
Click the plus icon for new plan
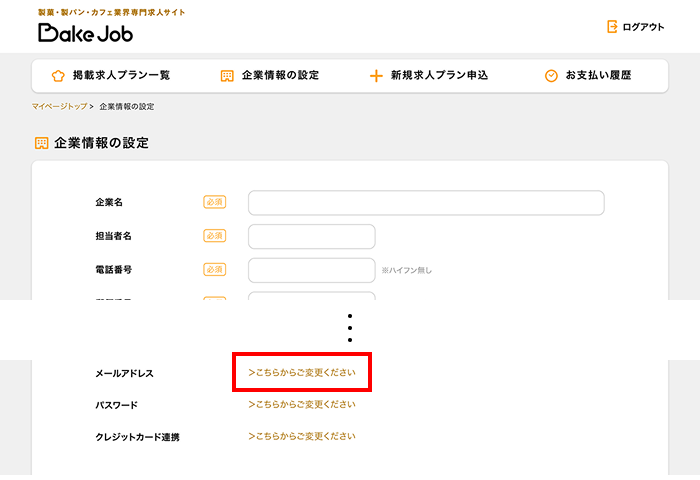pyautogui.click(x=376, y=76)
